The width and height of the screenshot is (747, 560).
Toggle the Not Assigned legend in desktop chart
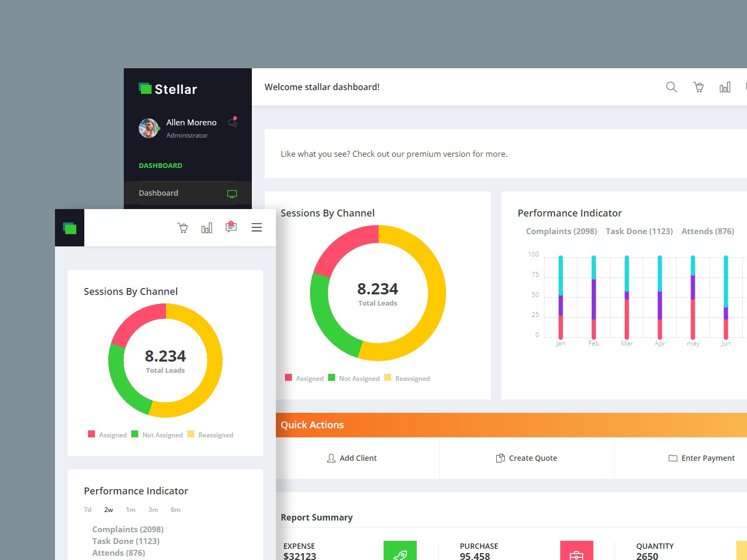[354, 378]
